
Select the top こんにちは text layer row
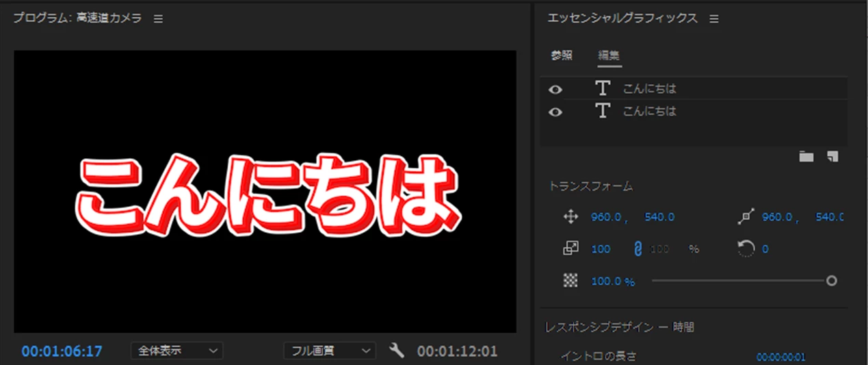(694, 88)
